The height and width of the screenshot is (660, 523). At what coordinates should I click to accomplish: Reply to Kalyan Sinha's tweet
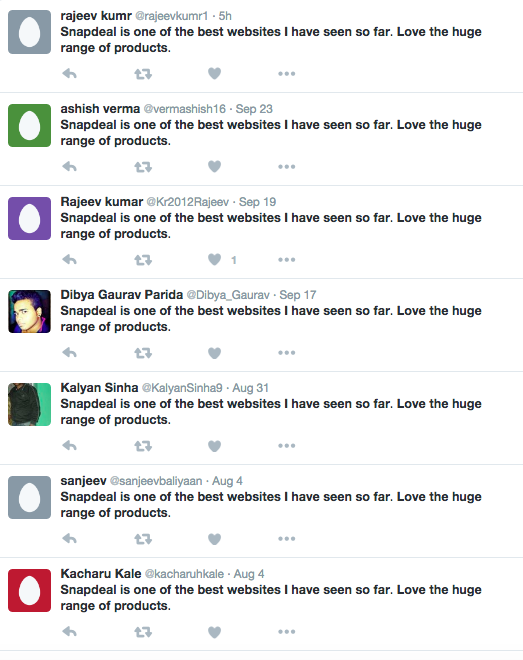70,446
